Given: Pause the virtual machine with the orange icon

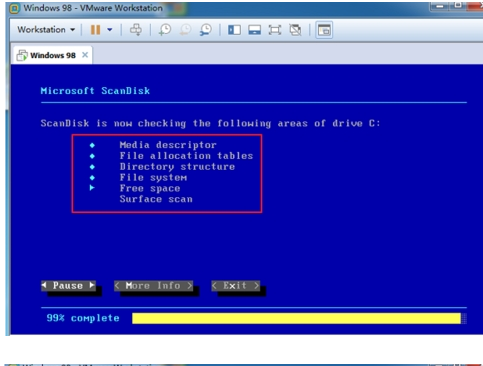Looking at the screenshot, I should pyautogui.click(x=95, y=30).
